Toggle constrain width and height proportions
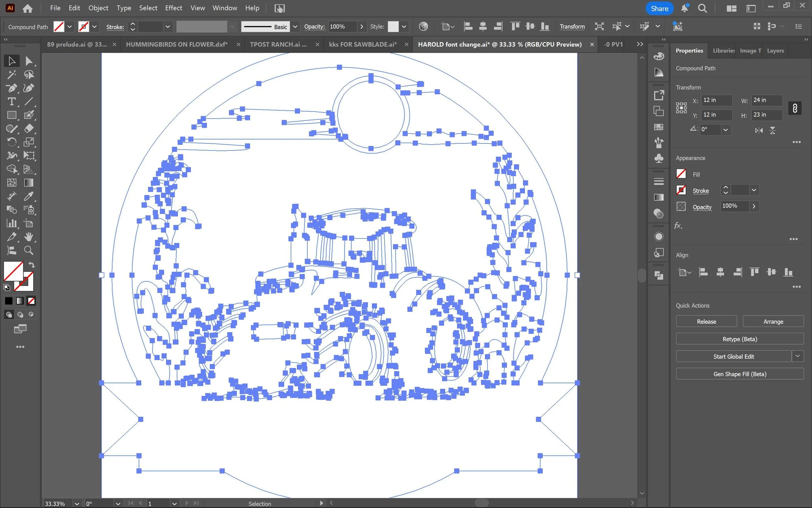Image resolution: width=812 pixels, height=508 pixels. (794, 108)
